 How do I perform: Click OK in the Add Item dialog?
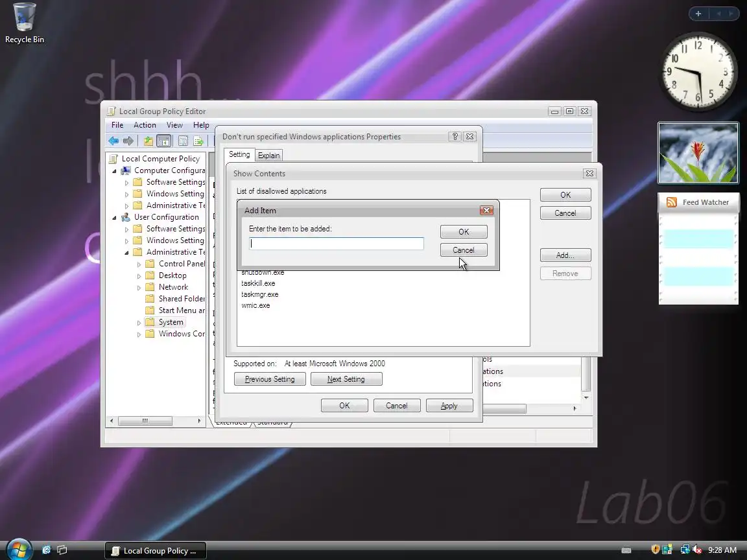464,232
